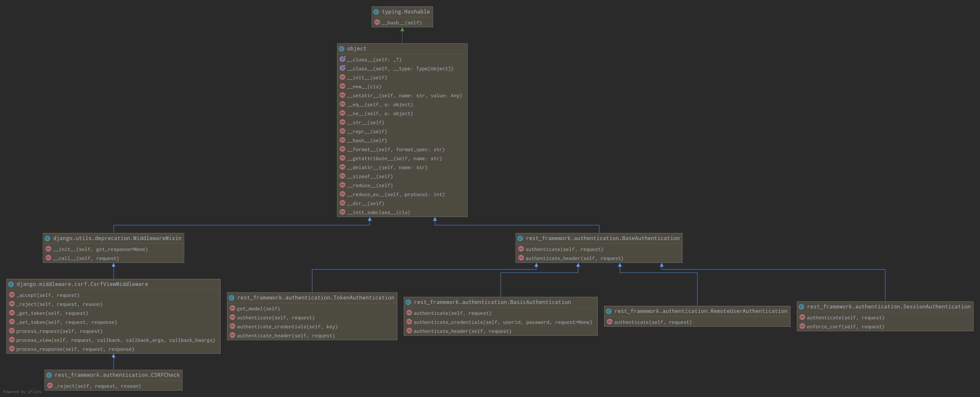Click method icon beside __init_subclass__(cls)

pos(342,212)
